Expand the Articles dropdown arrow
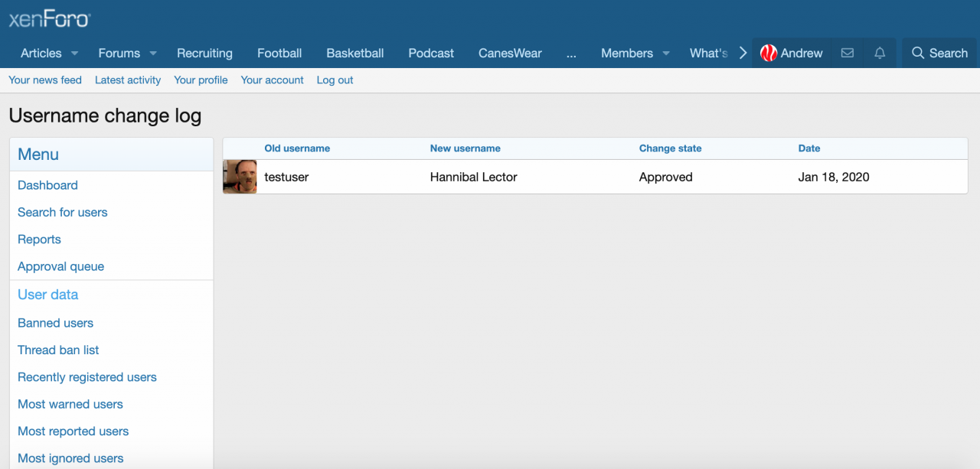The width and height of the screenshot is (980, 469). (74, 54)
